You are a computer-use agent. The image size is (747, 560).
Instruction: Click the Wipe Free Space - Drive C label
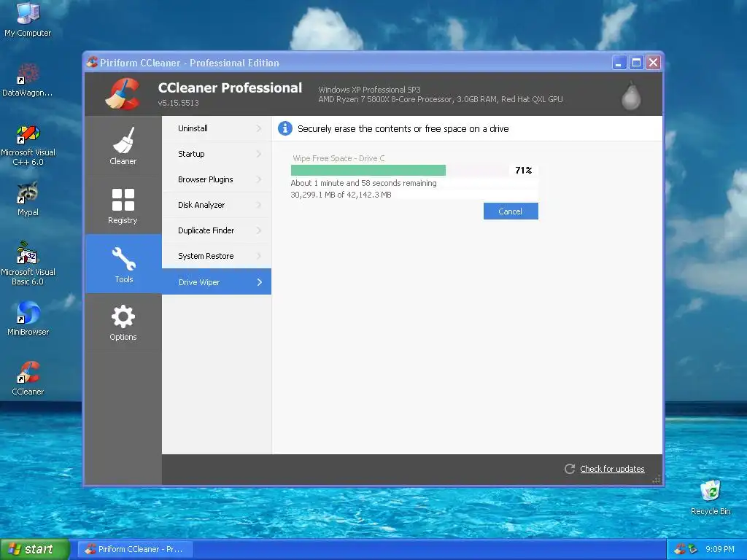[338, 158]
